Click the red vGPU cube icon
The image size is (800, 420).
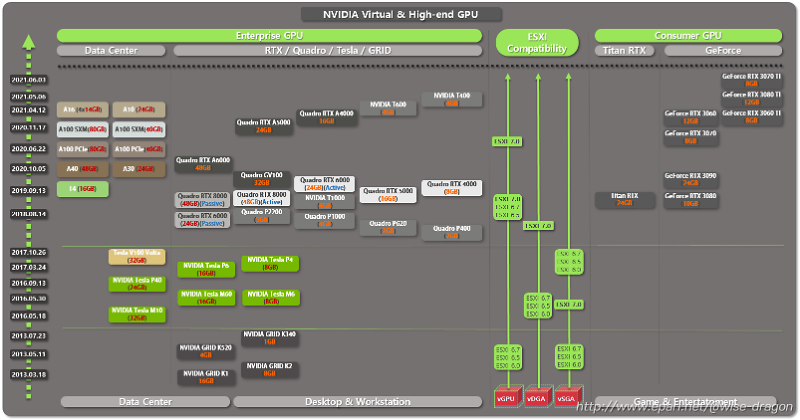(508, 397)
